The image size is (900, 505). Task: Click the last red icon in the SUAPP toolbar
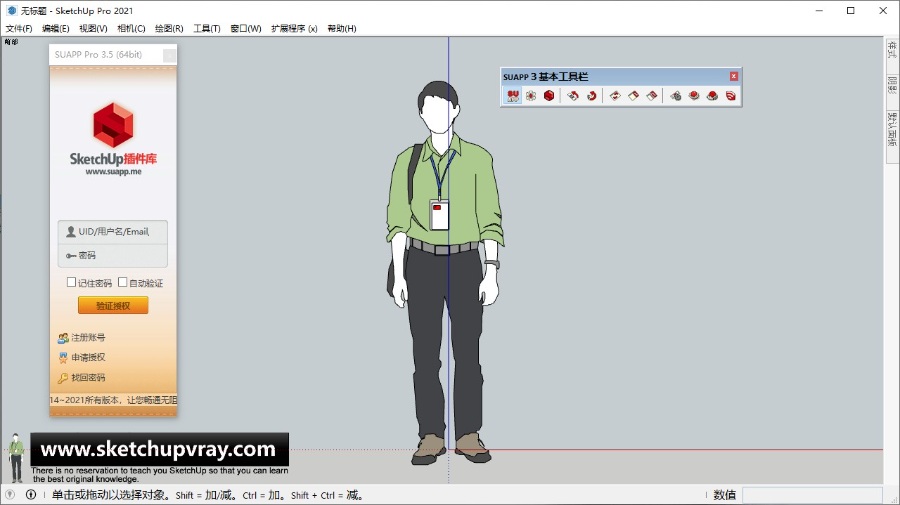[731, 96]
